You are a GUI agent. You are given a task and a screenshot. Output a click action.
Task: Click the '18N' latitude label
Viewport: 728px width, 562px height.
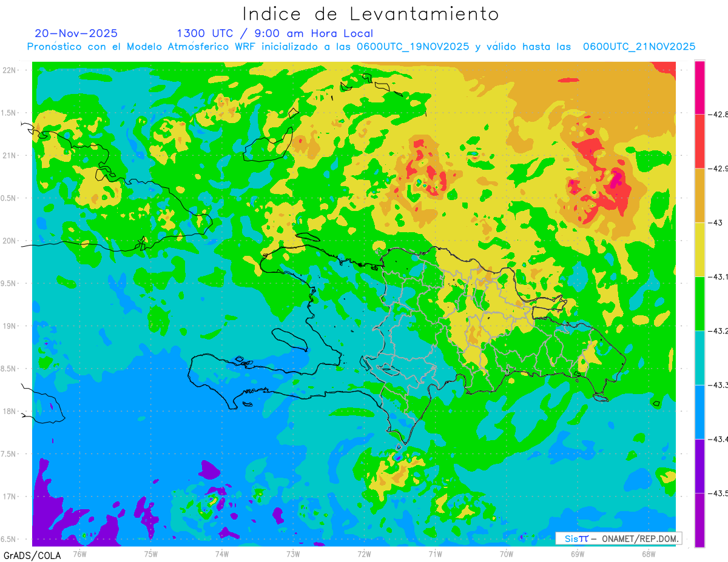(x=9, y=411)
